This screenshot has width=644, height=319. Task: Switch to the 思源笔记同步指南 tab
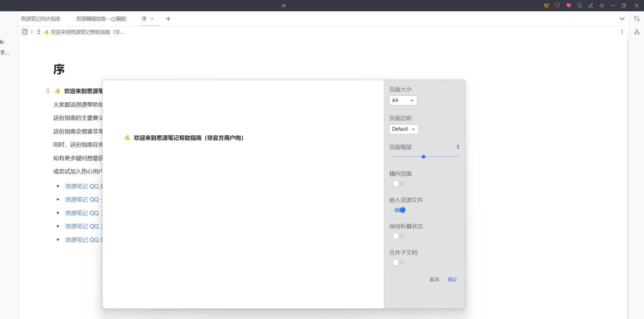(41, 19)
